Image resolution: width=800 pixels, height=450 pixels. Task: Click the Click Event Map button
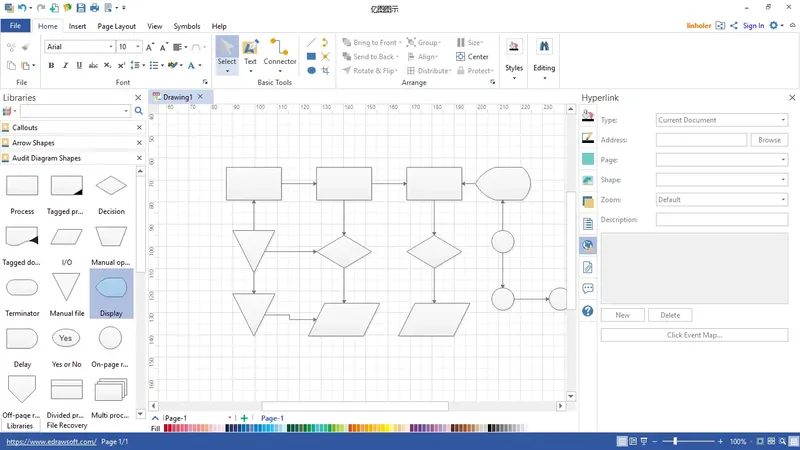(694, 335)
